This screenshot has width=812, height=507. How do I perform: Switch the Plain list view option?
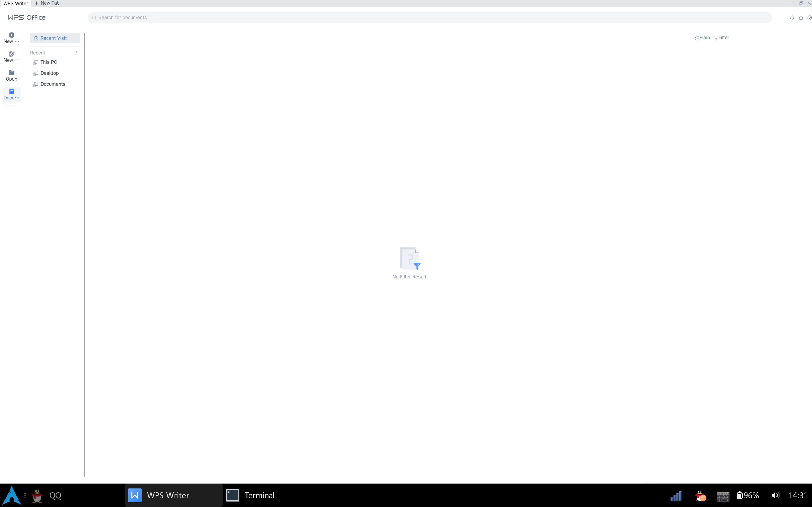click(x=702, y=38)
